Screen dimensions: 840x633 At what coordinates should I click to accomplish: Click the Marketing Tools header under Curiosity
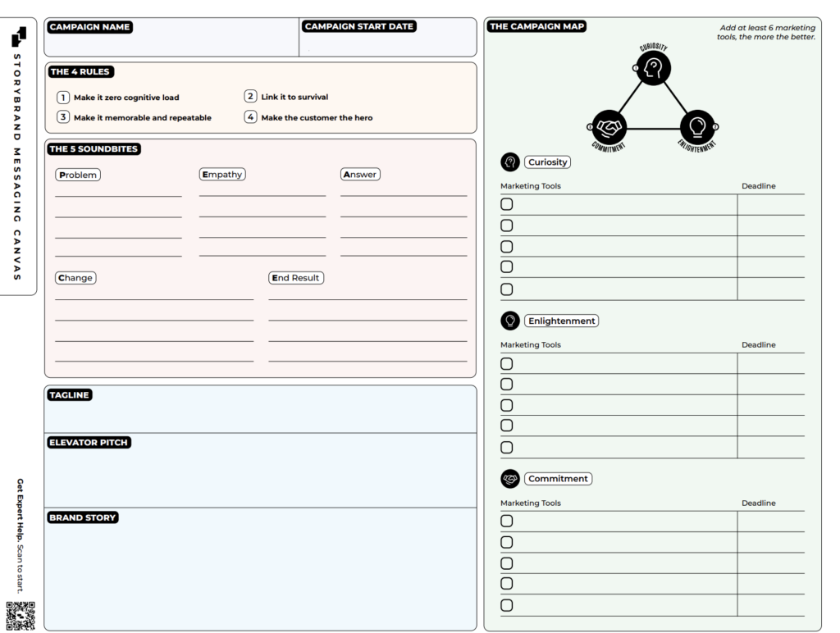point(531,186)
